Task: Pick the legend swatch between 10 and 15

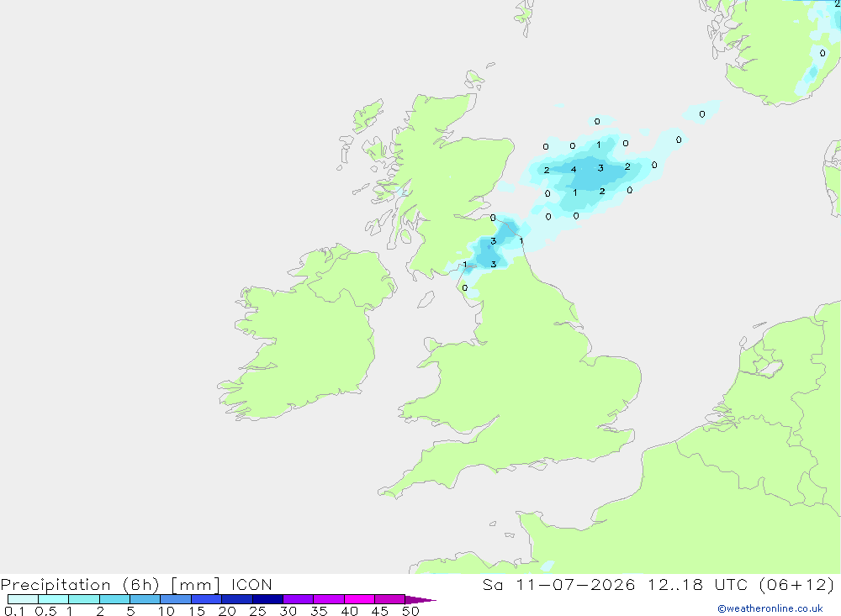Action: coord(176,599)
